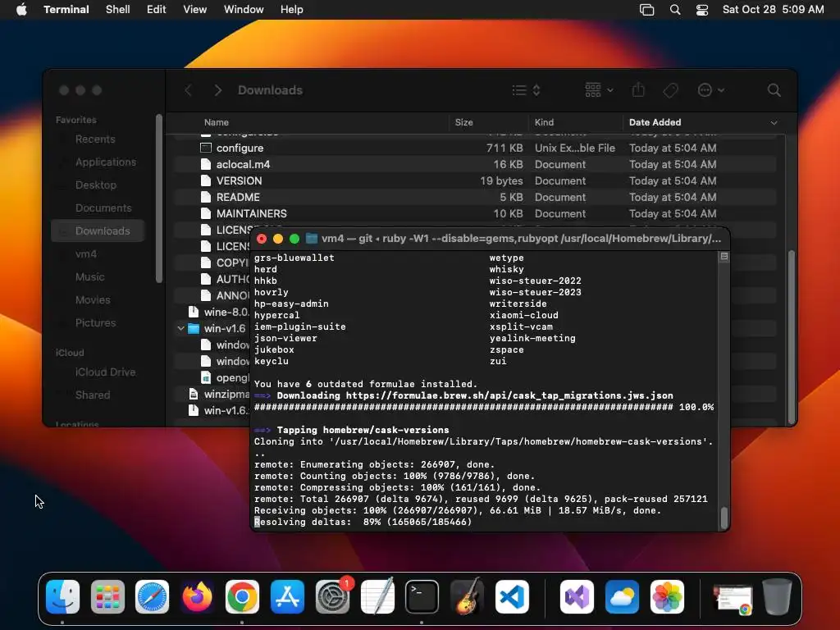
Task: Select Documents in Finder sidebar
Action: click(98, 208)
